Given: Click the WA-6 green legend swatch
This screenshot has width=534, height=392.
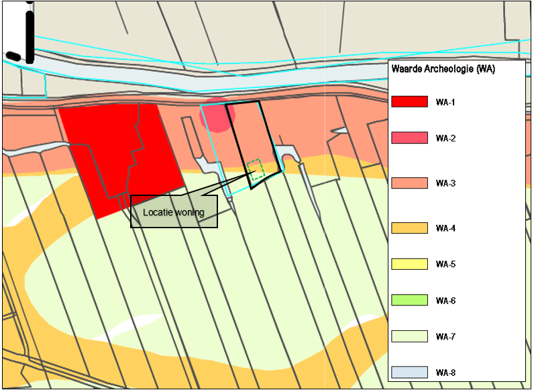Looking at the screenshot, I should [409, 300].
